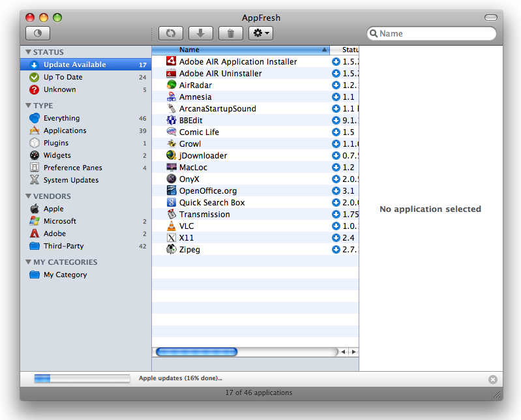This screenshot has width=521, height=420.
Task: Select Preference Panes filter
Action: coord(85,168)
